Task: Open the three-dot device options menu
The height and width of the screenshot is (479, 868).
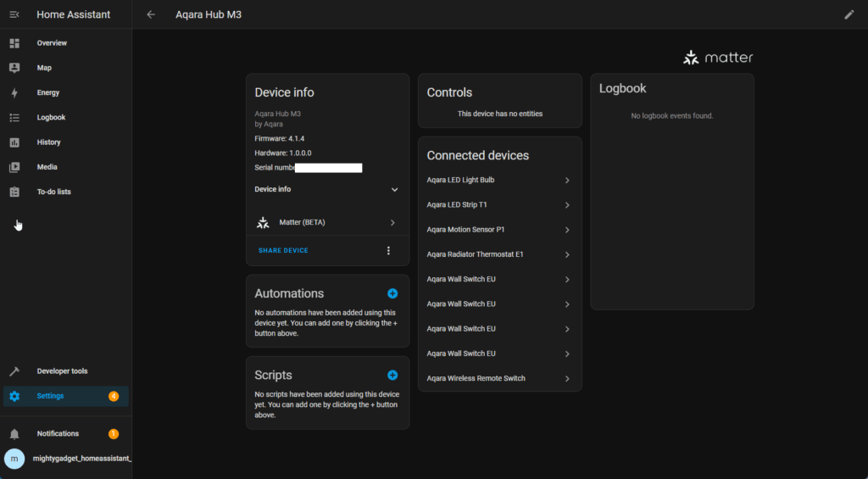Action: click(388, 251)
